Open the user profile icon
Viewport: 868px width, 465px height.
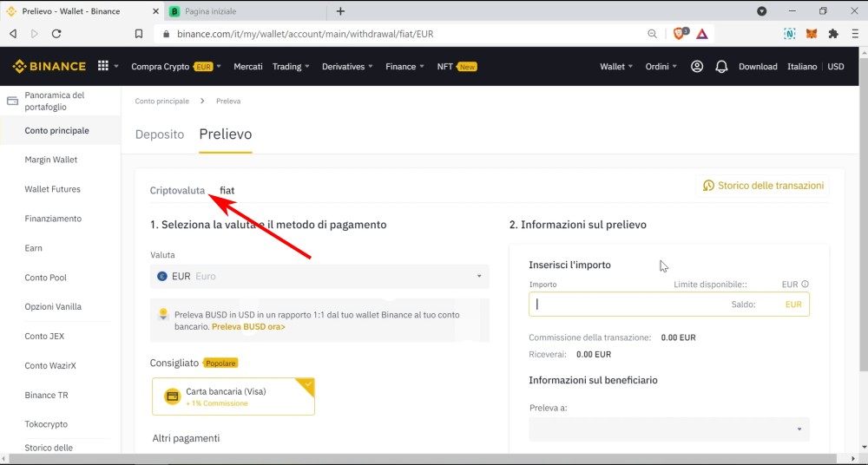pos(697,67)
